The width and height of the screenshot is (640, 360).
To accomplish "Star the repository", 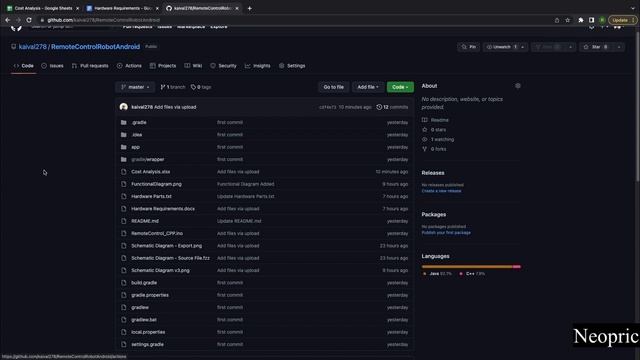I will (x=596, y=47).
